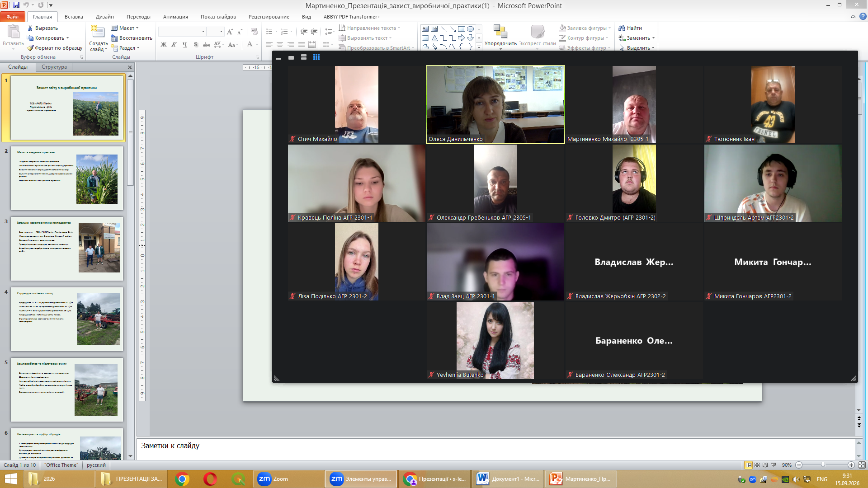Switch Zoom window to gallery grid view

click(316, 57)
